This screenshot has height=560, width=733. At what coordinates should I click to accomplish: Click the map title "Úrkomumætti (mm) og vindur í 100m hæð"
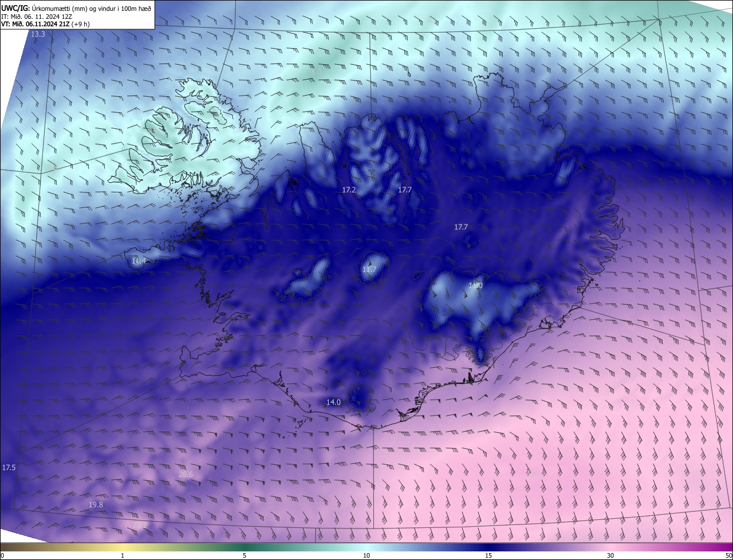pos(92,7)
